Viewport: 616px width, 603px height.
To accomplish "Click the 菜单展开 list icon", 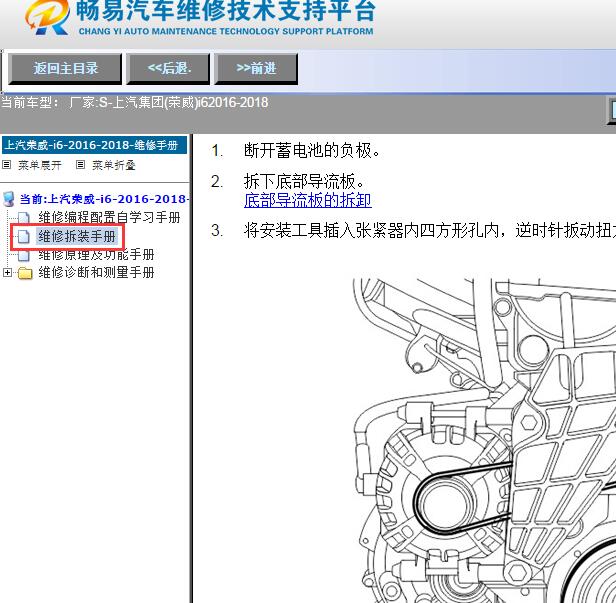I will point(6,165).
